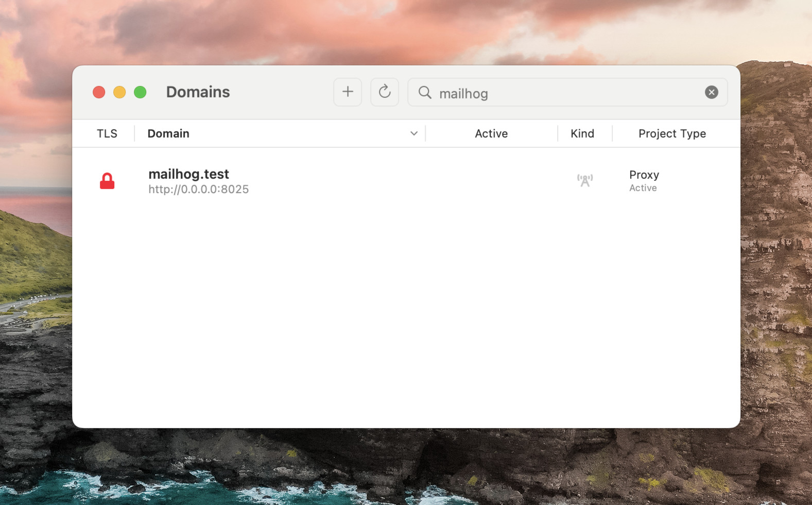Viewport: 812px width, 505px height.
Task: Click the Proxy project type cell
Action: pyautogui.click(x=644, y=175)
